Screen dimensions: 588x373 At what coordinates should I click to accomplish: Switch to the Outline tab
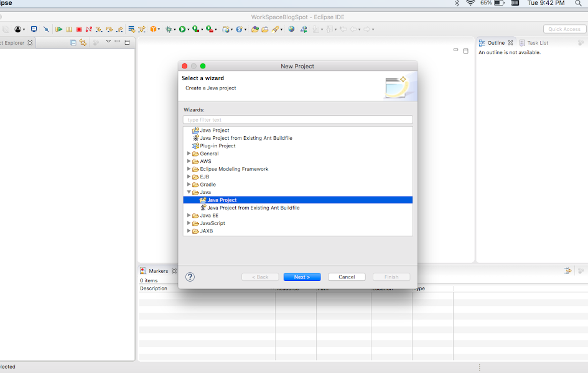[x=496, y=43]
